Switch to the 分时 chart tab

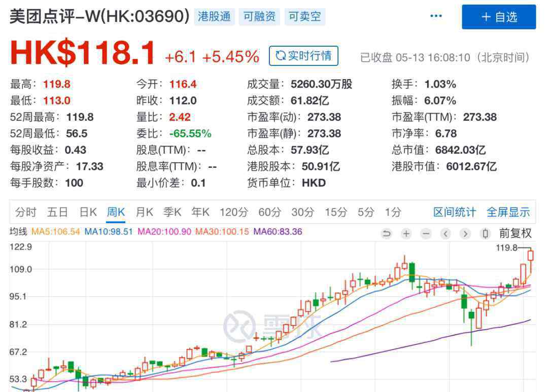click(x=26, y=212)
